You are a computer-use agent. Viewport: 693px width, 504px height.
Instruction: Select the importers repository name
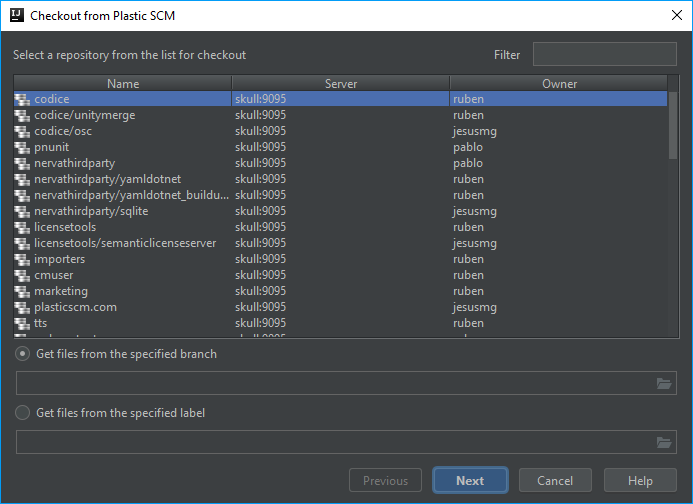click(x=60, y=259)
